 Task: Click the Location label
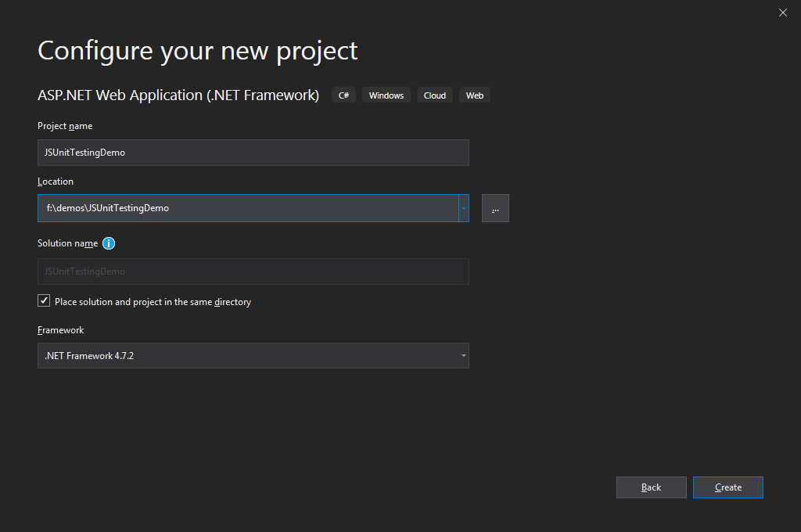pos(56,182)
